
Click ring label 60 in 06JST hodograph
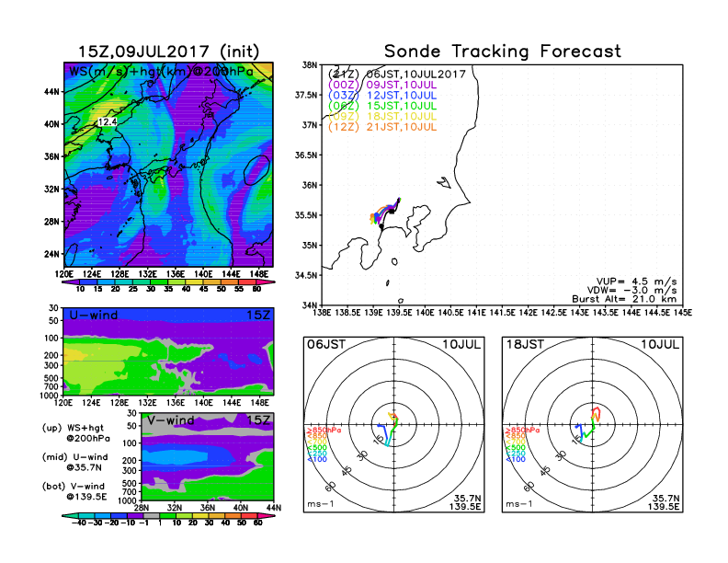click(x=331, y=487)
